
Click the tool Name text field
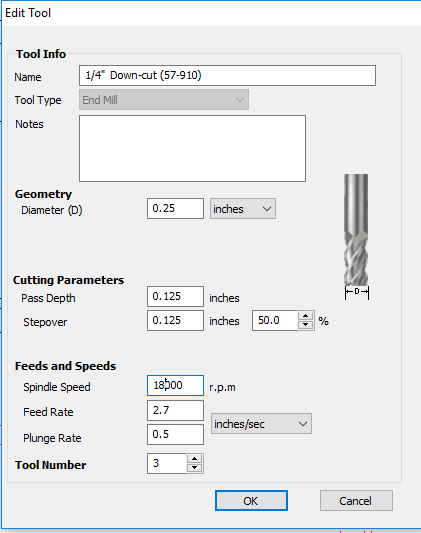(227, 75)
